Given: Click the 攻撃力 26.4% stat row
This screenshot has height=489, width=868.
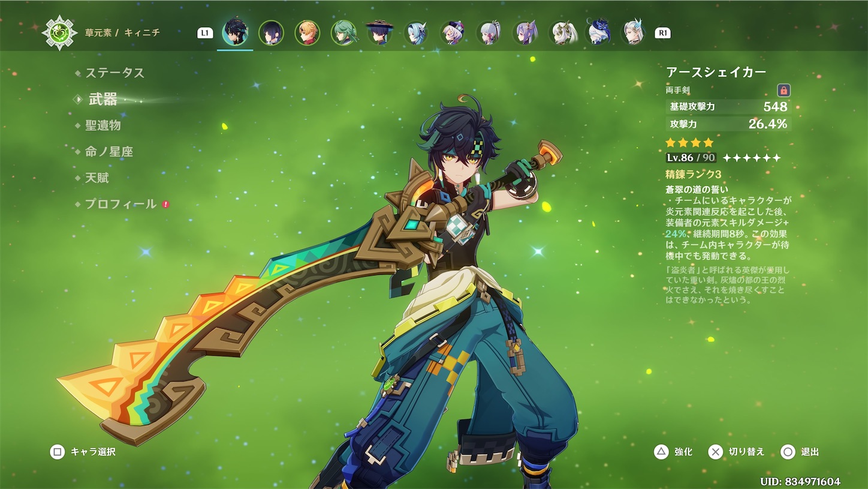Looking at the screenshot, I should (x=728, y=124).
